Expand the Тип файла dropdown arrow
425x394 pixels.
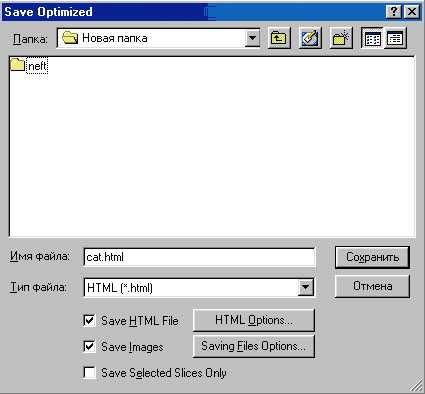(306, 287)
